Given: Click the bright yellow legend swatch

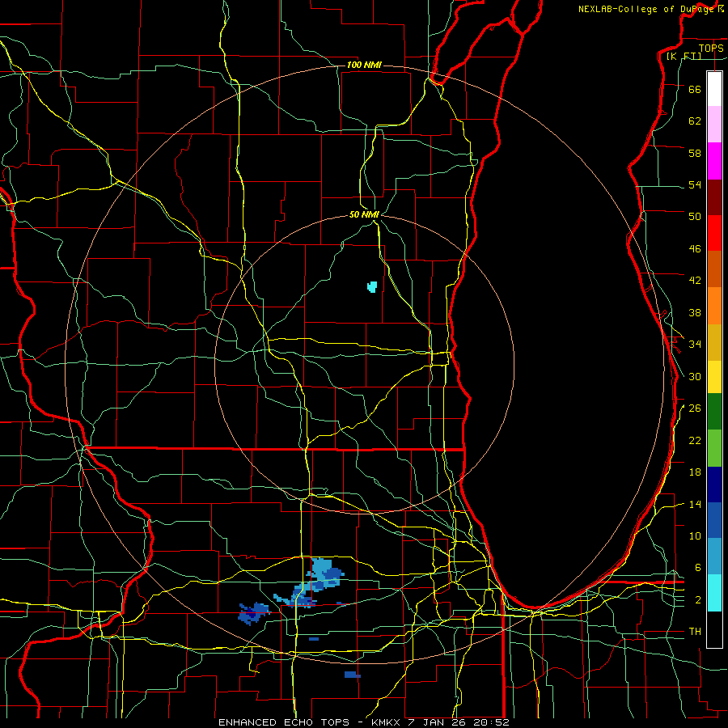Looking at the screenshot, I should point(714,377).
